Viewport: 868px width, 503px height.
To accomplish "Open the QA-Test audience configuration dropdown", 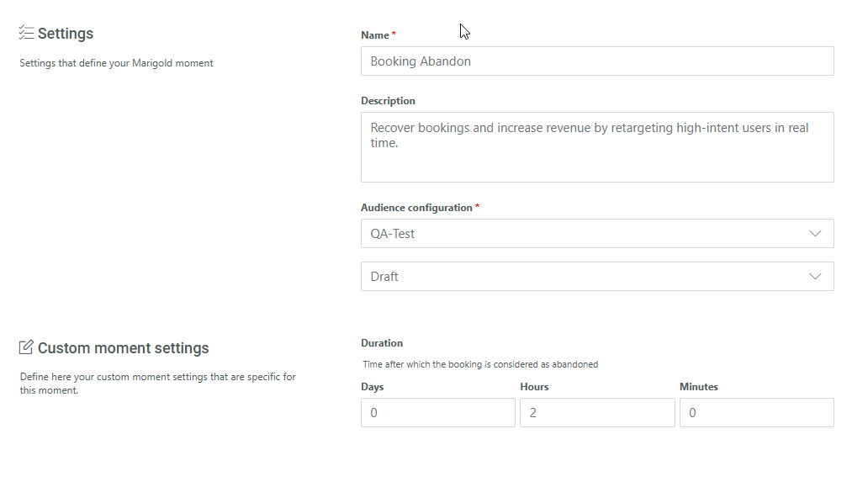I will [589, 234].
